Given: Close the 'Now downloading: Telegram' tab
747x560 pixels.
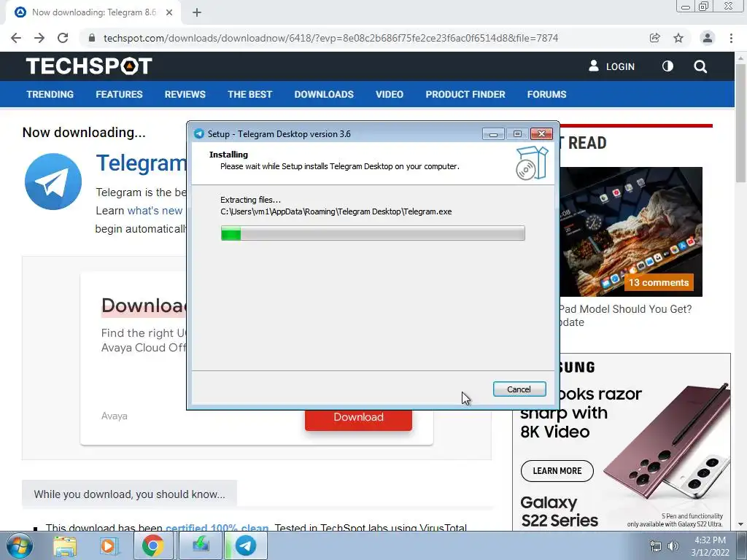Looking at the screenshot, I should coord(169,12).
